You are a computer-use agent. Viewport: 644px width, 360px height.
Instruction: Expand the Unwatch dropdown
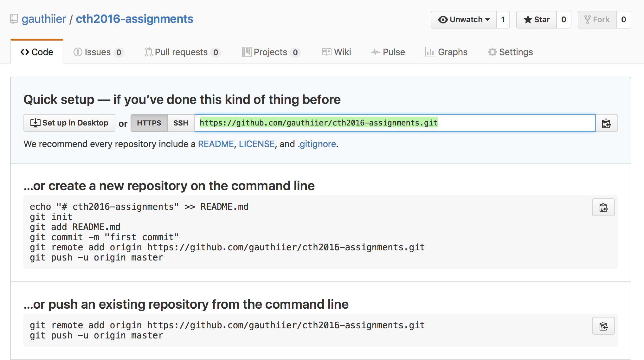(464, 20)
